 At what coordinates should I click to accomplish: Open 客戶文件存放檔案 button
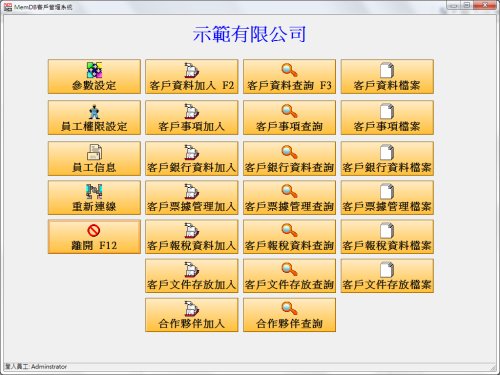coord(387,276)
